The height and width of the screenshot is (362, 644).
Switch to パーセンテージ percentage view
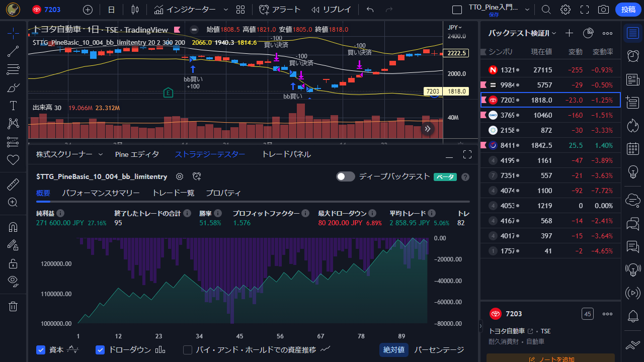coord(439,349)
